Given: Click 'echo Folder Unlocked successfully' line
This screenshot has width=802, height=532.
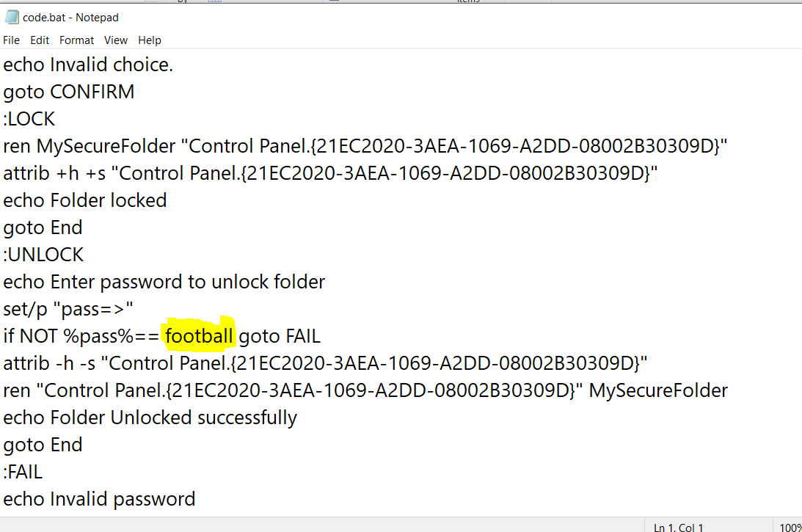Looking at the screenshot, I should [150, 418].
